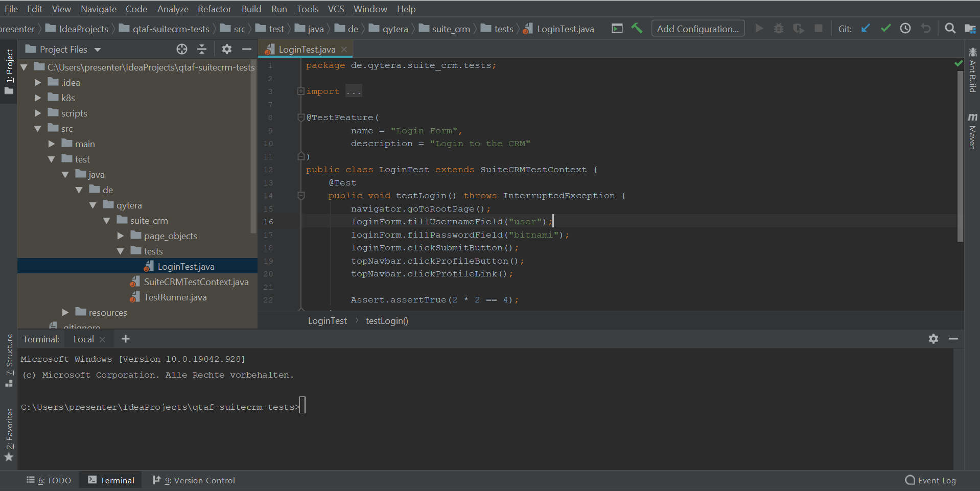Add a new terminal session tab
Screen dimensions: 980x491
pyautogui.click(x=126, y=339)
